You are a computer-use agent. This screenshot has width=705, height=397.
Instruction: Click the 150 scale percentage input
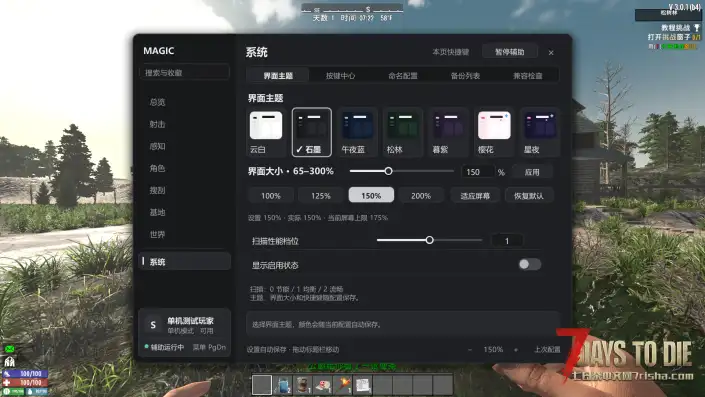pos(478,172)
